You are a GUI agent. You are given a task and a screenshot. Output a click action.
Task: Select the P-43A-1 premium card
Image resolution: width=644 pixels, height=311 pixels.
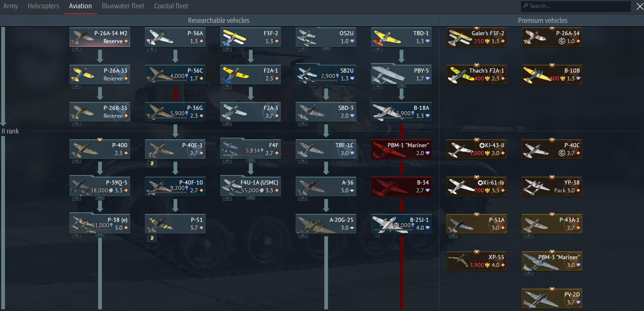[552, 224]
